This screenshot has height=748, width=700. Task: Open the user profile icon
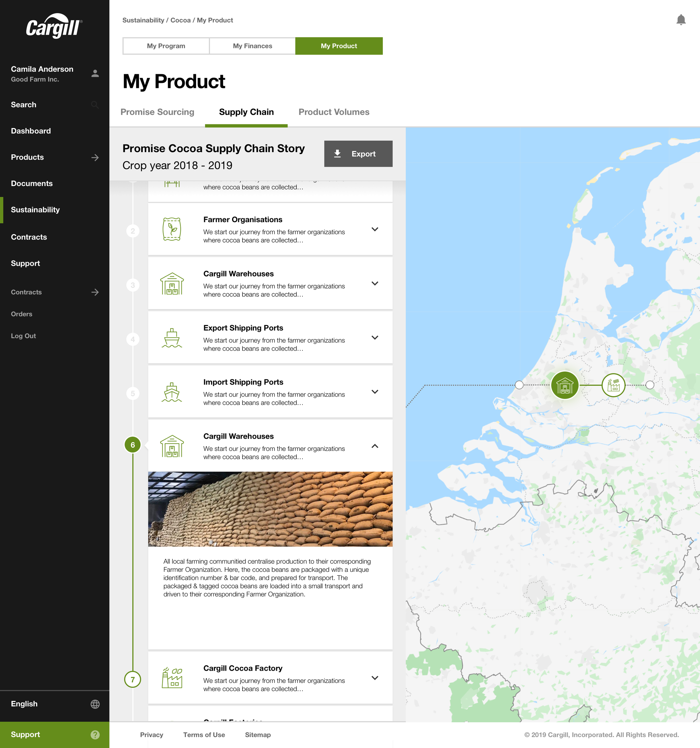coord(95,73)
